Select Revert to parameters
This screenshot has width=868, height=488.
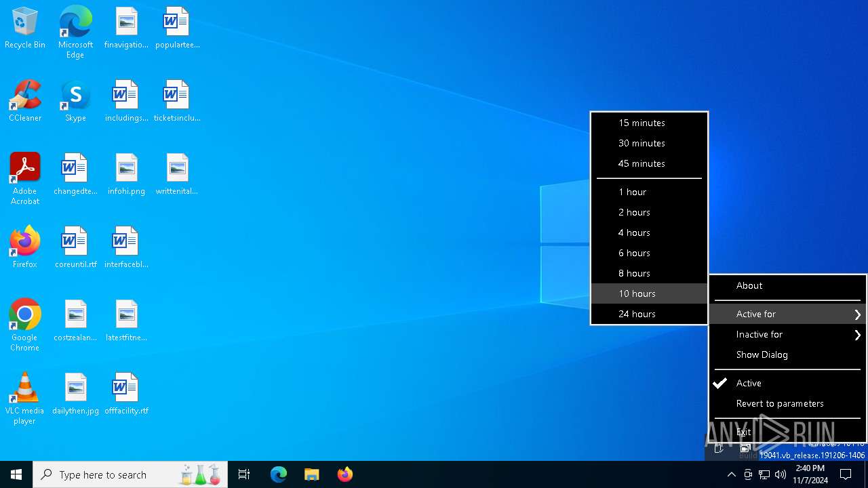[787, 403]
